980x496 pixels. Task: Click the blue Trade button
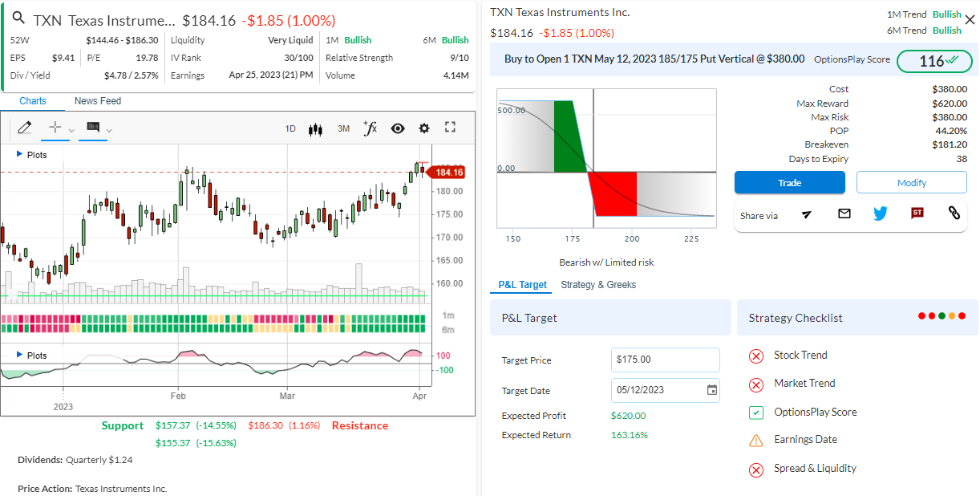tap(789, 183)
